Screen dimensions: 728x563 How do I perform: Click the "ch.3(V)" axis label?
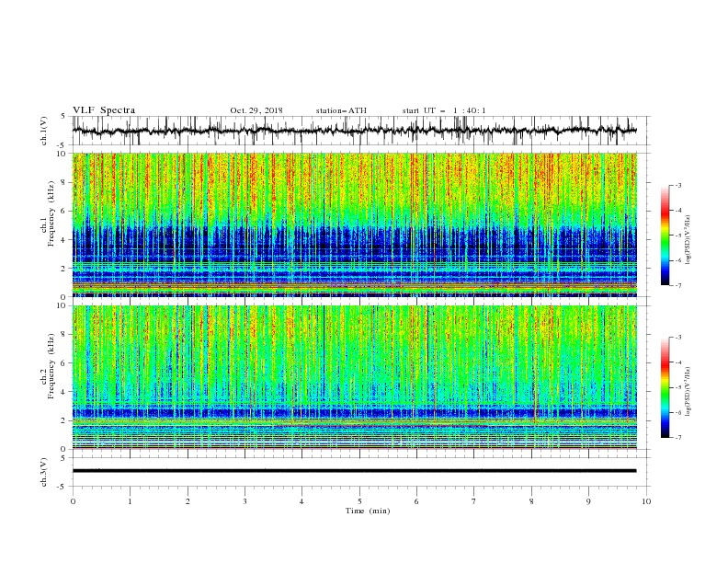(44, 472)
